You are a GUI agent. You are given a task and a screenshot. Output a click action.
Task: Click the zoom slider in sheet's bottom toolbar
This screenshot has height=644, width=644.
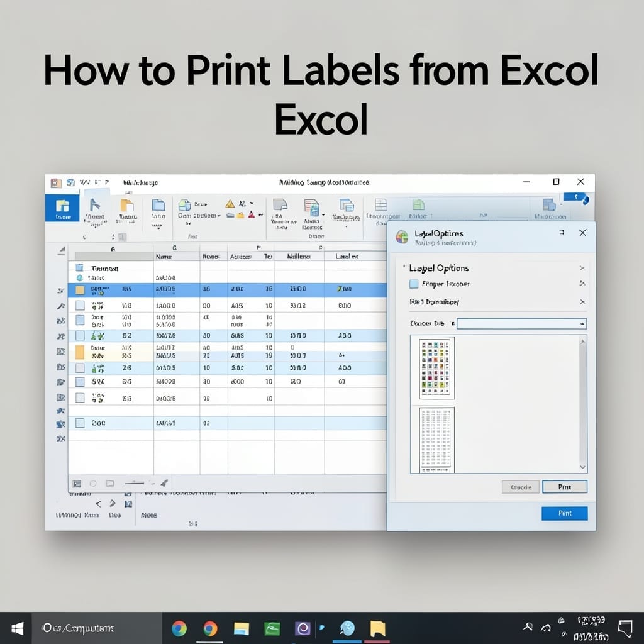coord(135,484)
